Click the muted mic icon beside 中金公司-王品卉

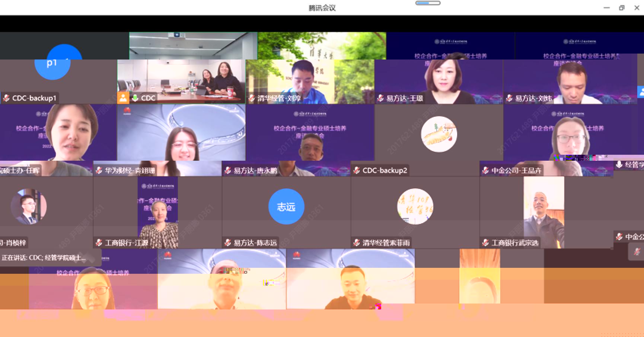point(485,170)
